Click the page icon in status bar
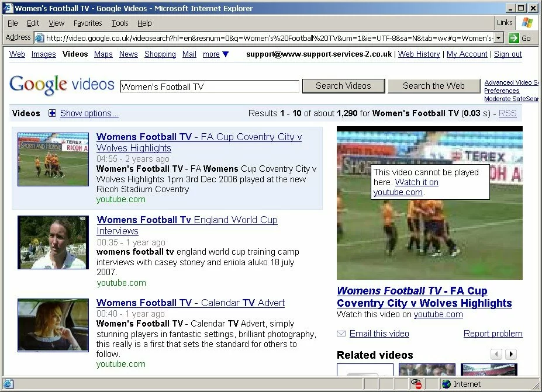 8,384
